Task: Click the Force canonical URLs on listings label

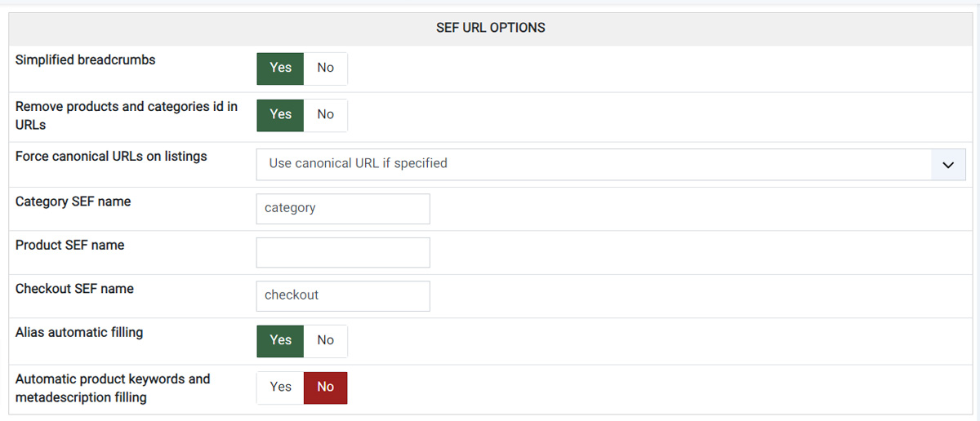Action: 111,157
